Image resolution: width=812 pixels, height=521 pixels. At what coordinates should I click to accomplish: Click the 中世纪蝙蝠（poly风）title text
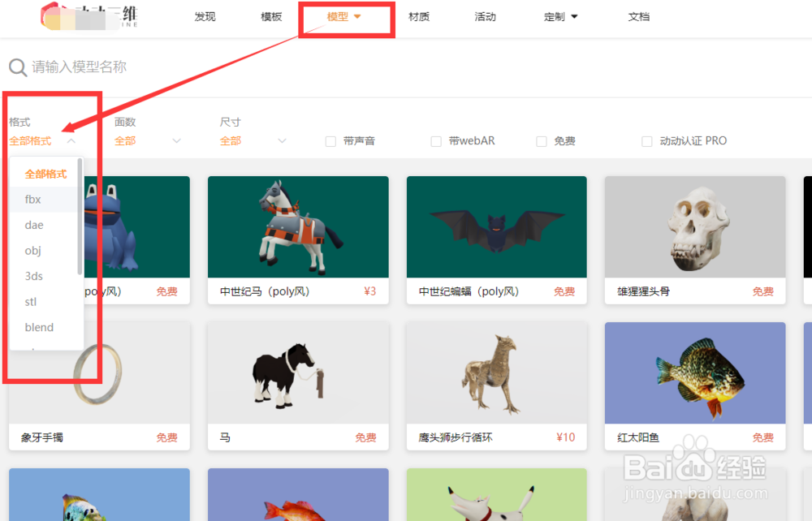(x=469, y=291)
